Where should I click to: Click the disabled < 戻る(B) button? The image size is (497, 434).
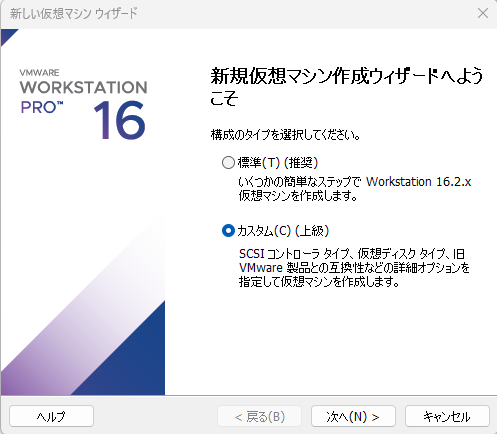click(x=259, y=416)
